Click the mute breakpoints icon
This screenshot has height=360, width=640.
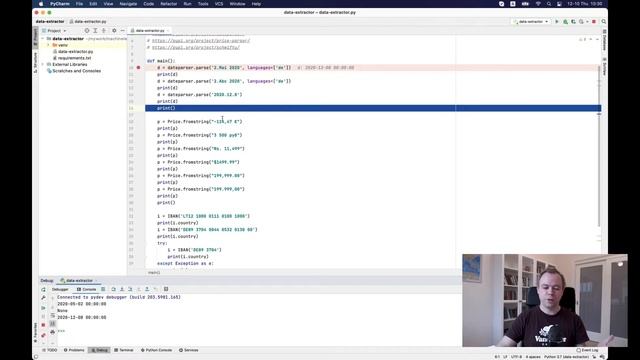(x=43, y=335)
